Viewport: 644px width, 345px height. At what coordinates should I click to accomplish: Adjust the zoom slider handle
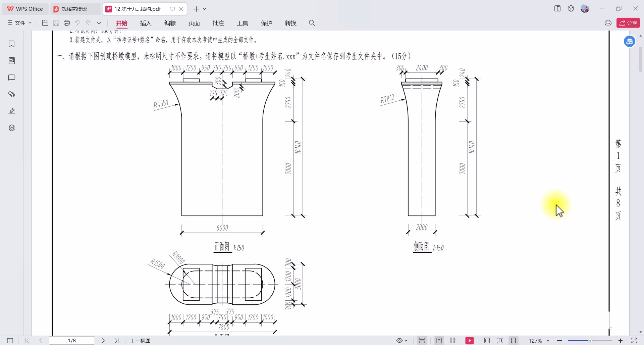pos(590,341)
